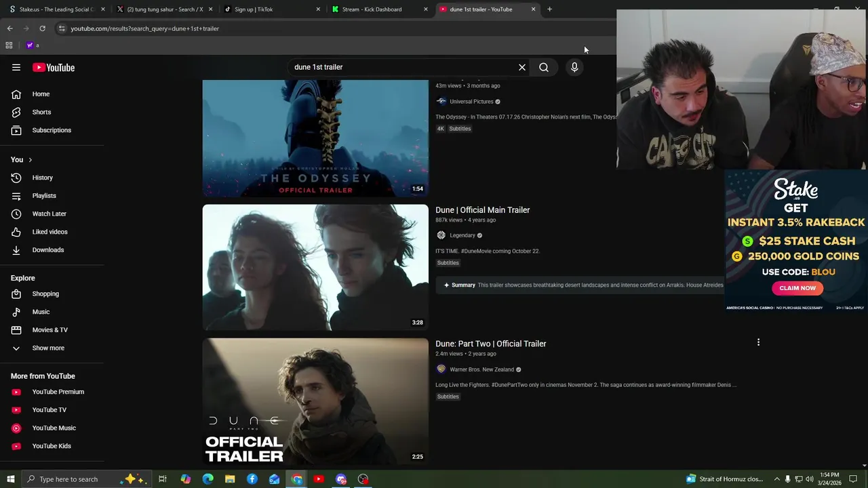Play The Odyssey trailer thumbnail
Image resolution: width=868 pixels, height=488 pixels.
pyautogui.click(x=315, y=138)
